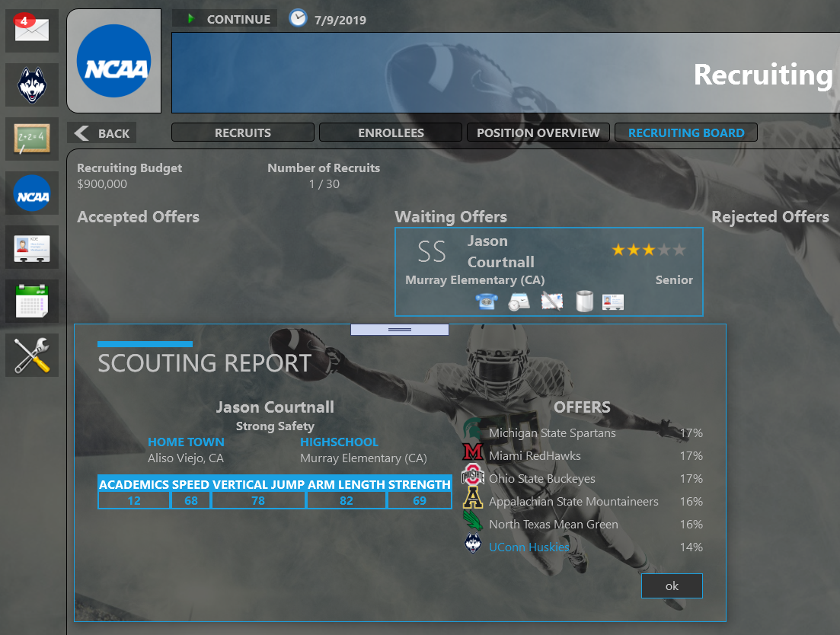Switch to the ENROLLEES tab
This screenshot has height=635, width=840.
tap(391, 132)
